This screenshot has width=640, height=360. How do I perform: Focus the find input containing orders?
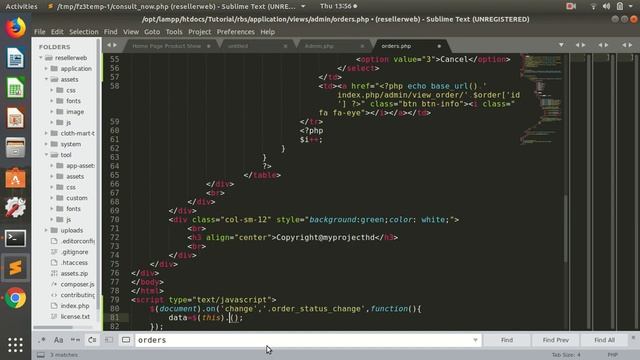(x=308, y=340)
